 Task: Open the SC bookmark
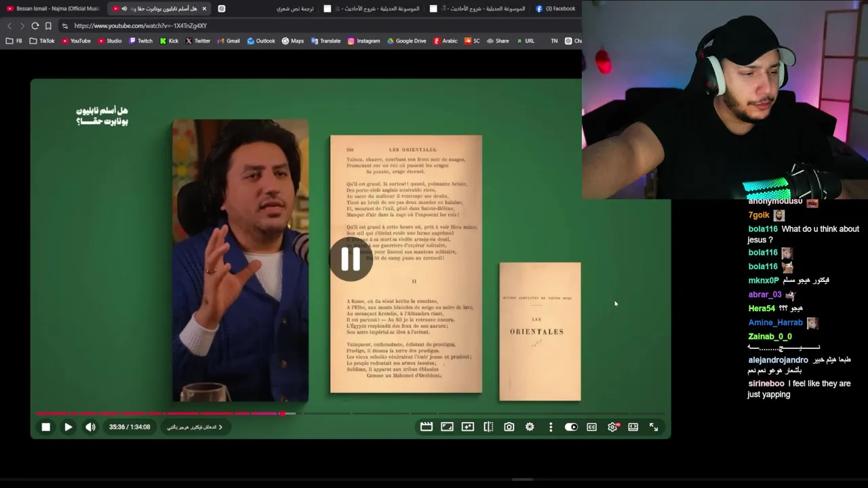pos(472,41)
